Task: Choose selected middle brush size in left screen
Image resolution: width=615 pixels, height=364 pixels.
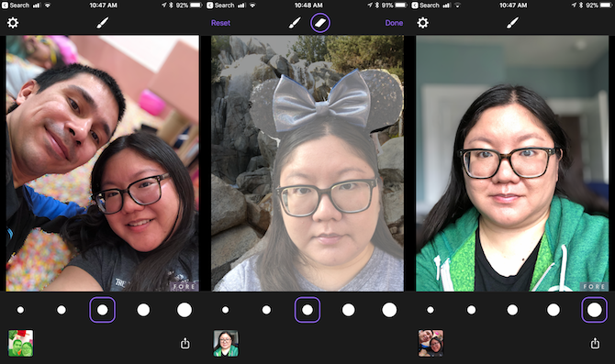Action: [x=103, y=310]
